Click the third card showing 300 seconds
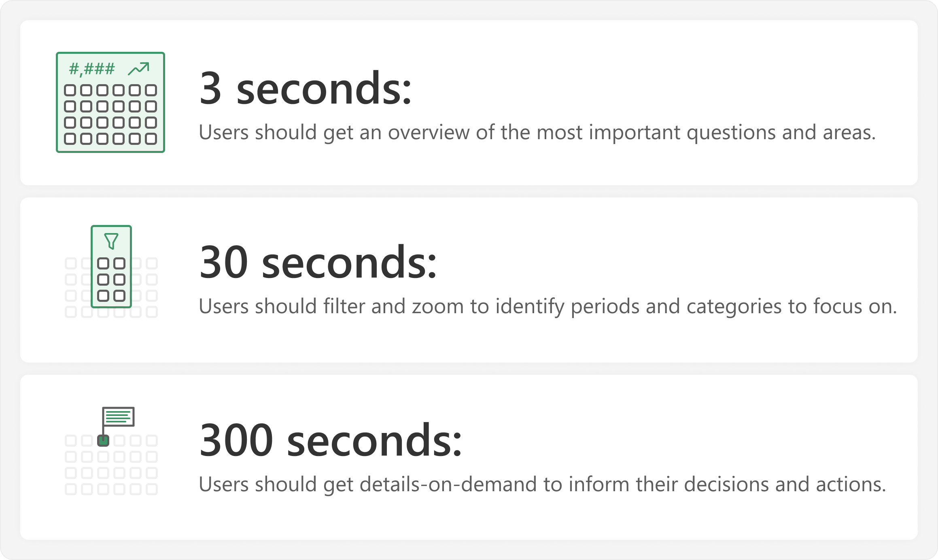Viewport: 938px width, 560px height. pos(469,457)
